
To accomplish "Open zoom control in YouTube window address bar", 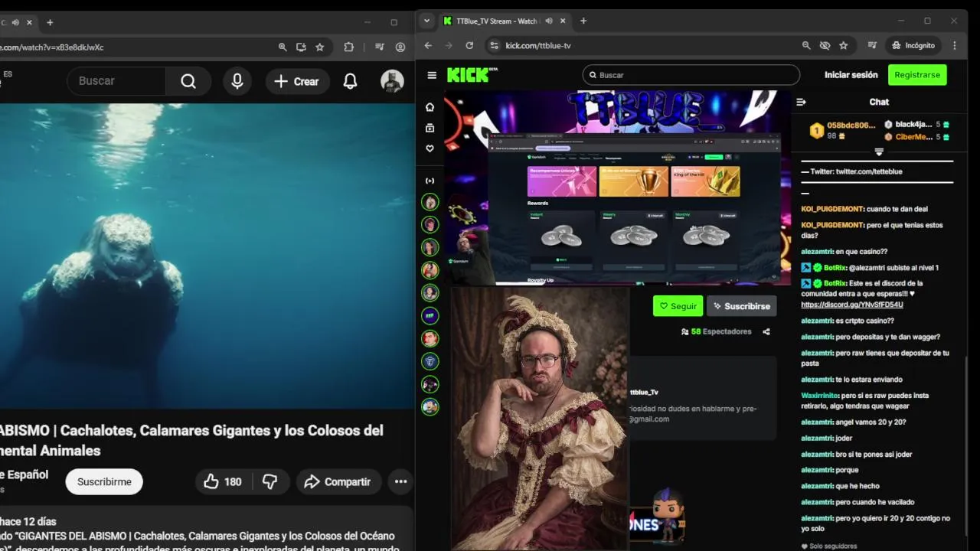I will tap(283, 47).
